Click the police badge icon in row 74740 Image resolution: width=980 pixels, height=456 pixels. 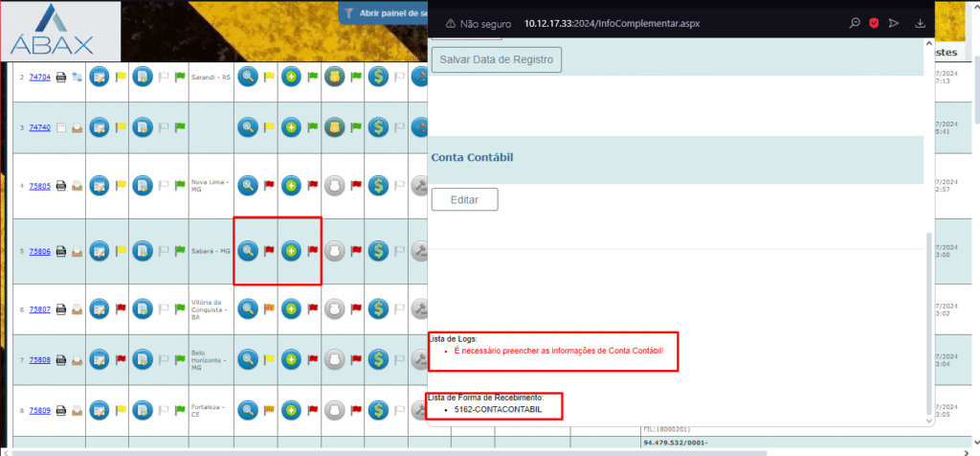pos(334,126)
